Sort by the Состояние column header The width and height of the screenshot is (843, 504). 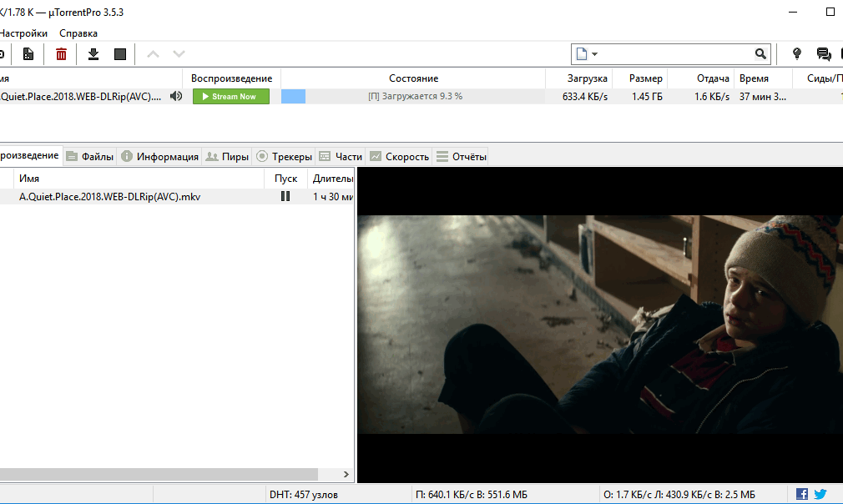[x=413, y=78]
